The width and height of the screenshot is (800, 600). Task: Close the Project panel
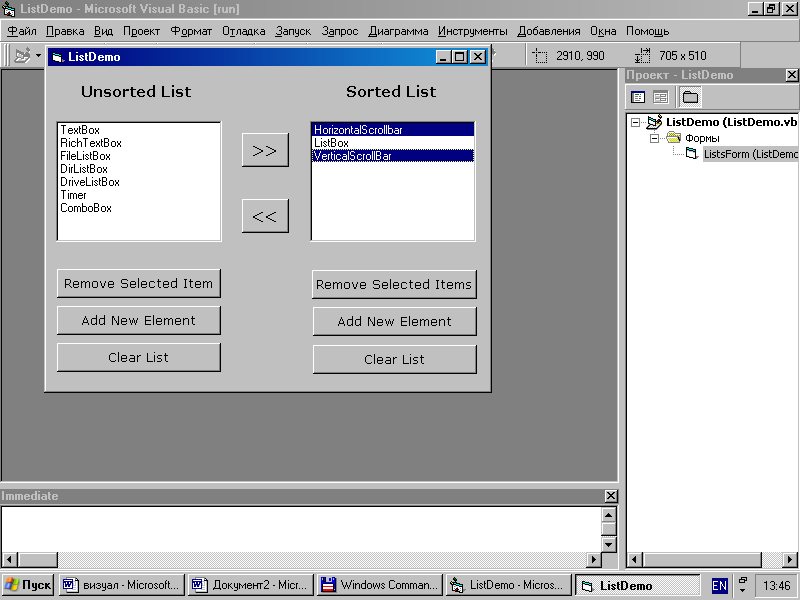[791, 75]
